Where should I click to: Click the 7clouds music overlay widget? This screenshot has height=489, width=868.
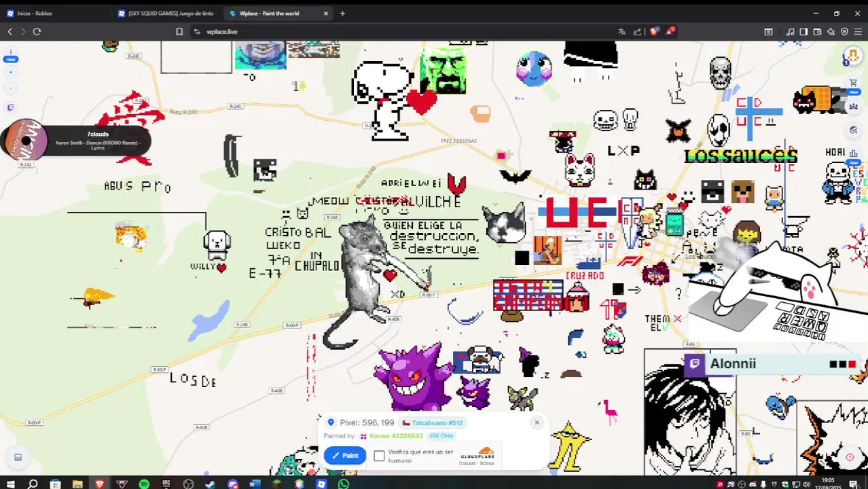point(76,141)
